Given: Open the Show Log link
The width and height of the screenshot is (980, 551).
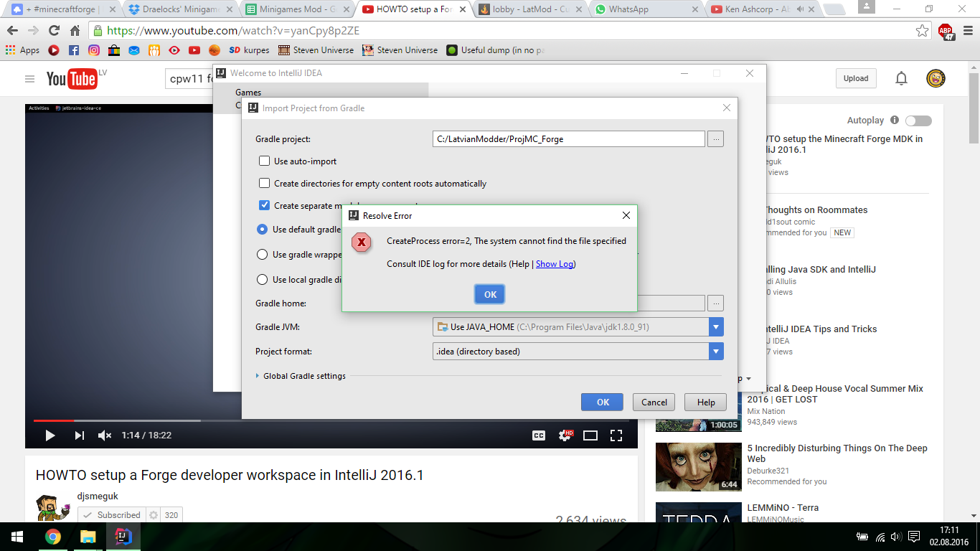Looking at the screenshot, I should (x=554, y=264).
